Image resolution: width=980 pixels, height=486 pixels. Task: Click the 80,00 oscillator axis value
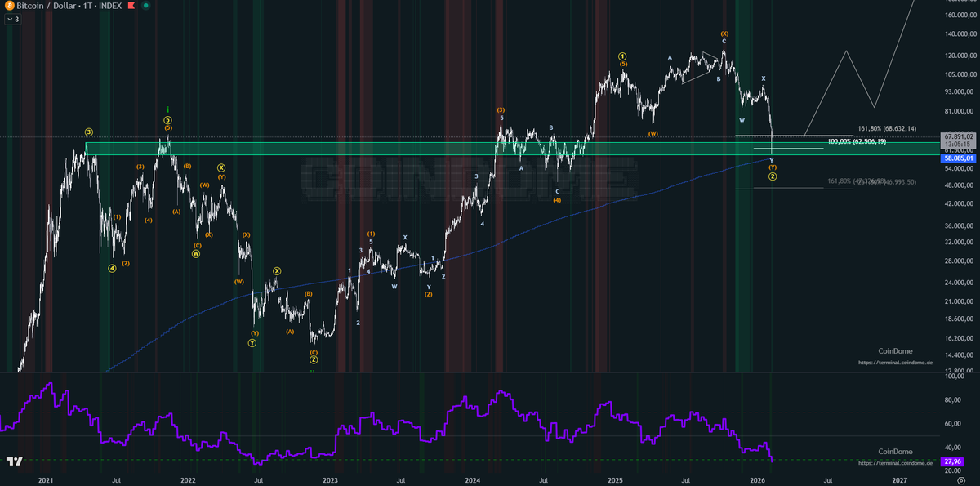[x=954, y=399]
